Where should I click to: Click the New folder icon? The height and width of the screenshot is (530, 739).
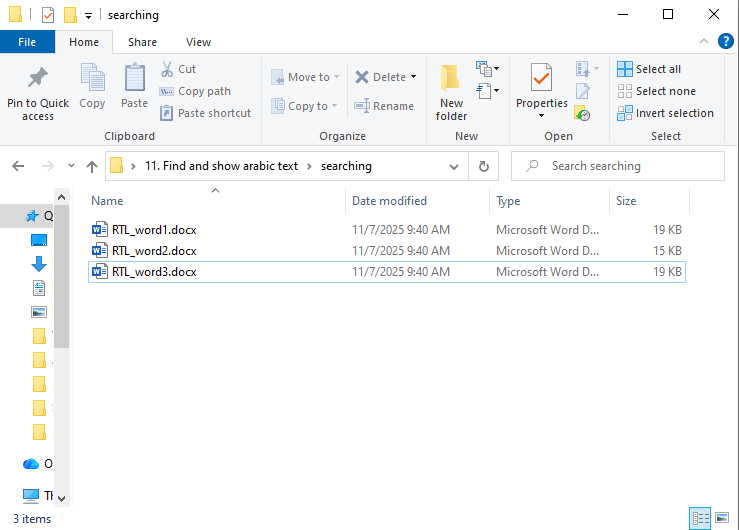[x=451, y=78]
